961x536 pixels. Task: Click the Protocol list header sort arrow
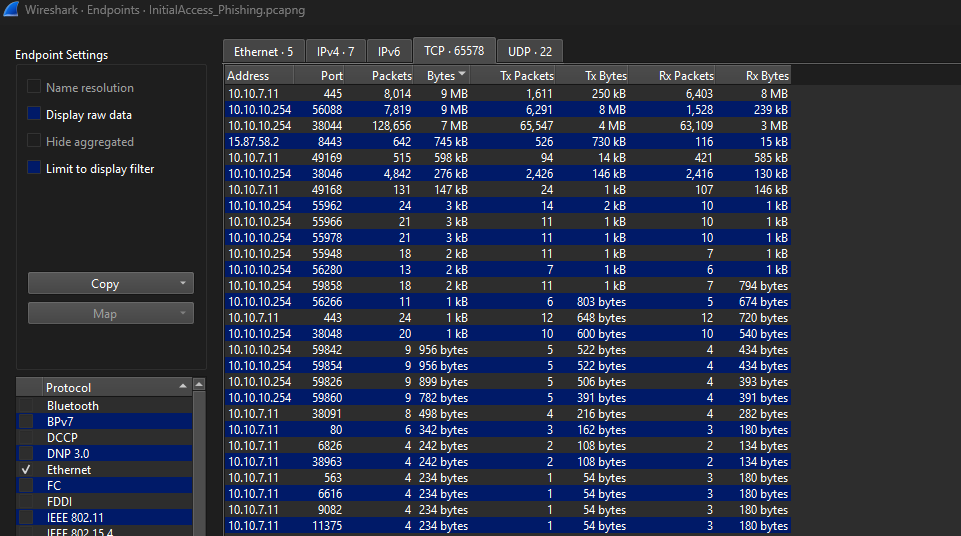(x=183, y=387)
